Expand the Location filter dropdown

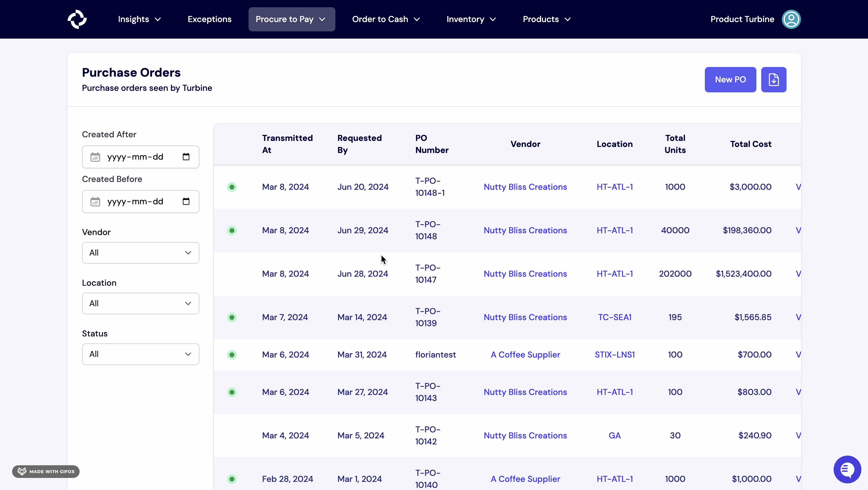point(141,304)
